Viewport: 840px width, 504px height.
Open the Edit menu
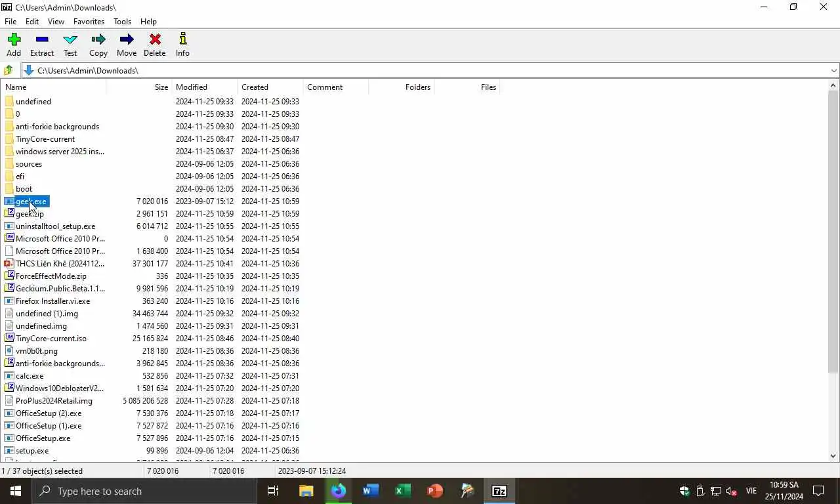click(x=32, y=22)
